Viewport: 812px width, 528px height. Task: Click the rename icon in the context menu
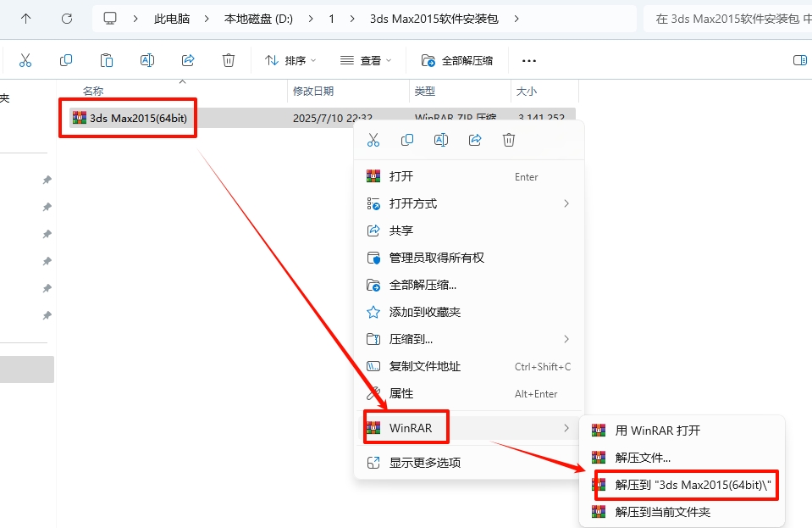pos(441,140)
